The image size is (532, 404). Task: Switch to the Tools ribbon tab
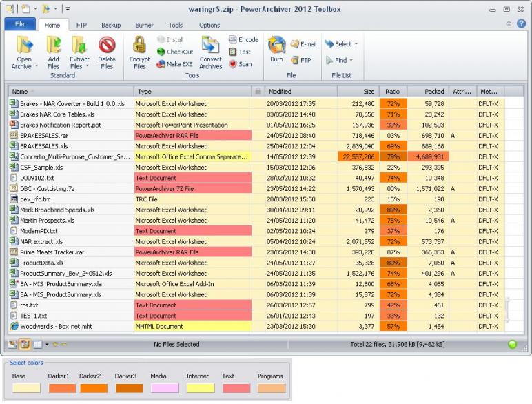click(x=176, y=25)
